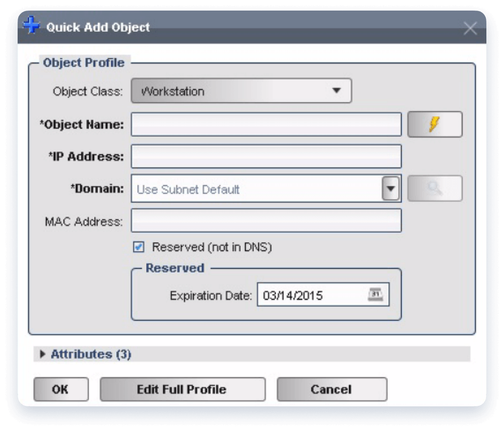Open the Object Class Workstation dropdown

pyautogui.click(x=241, y=91)
